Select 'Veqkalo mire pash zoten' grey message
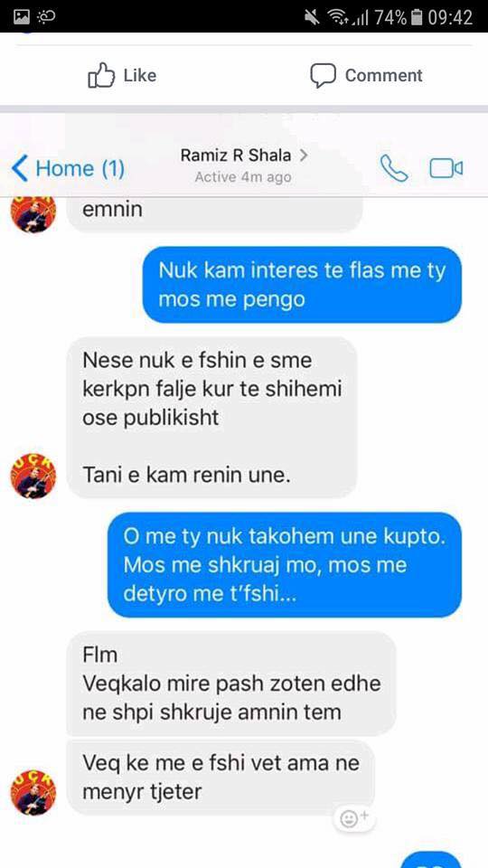The height and width of the screenshot is (868, 488). (231, 684)
